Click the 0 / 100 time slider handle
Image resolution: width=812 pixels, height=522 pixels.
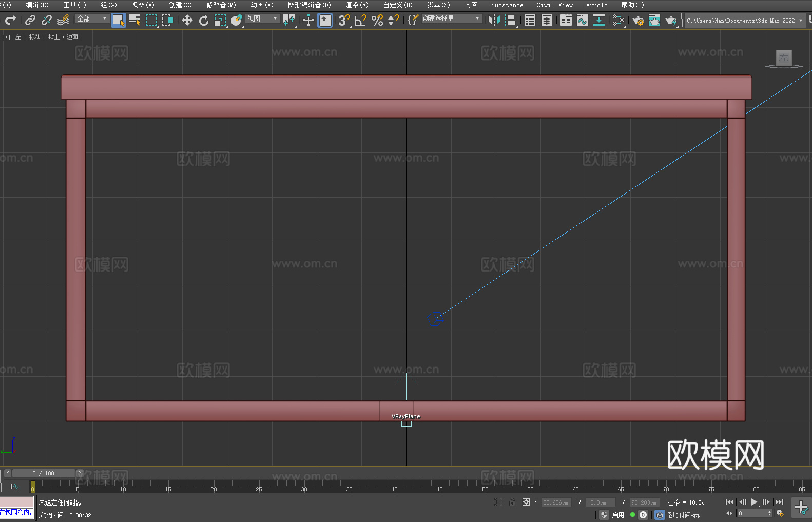tap(44, 473)
